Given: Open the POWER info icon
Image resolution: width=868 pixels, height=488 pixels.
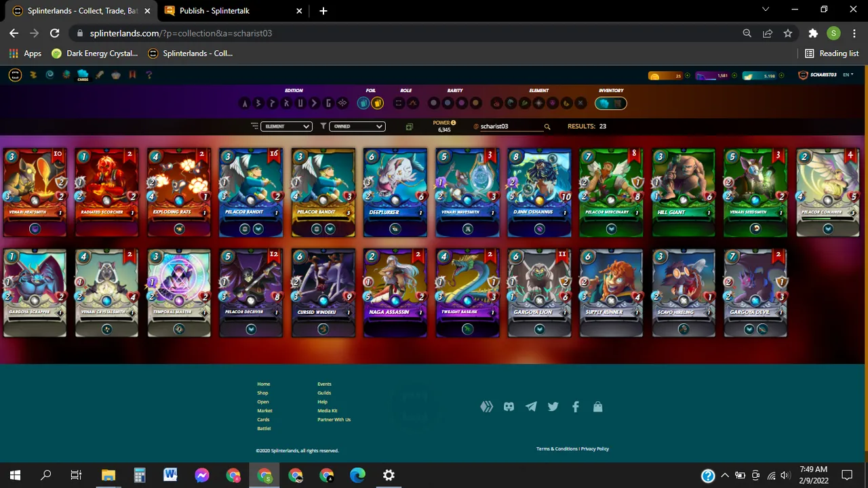Looking at the screenshot, I should click(454, 123).
